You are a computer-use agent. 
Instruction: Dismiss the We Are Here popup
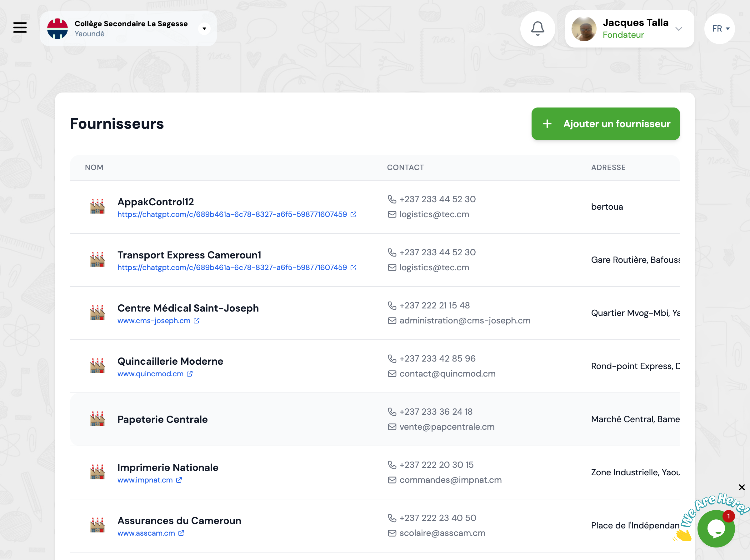[x=742, y=487]
